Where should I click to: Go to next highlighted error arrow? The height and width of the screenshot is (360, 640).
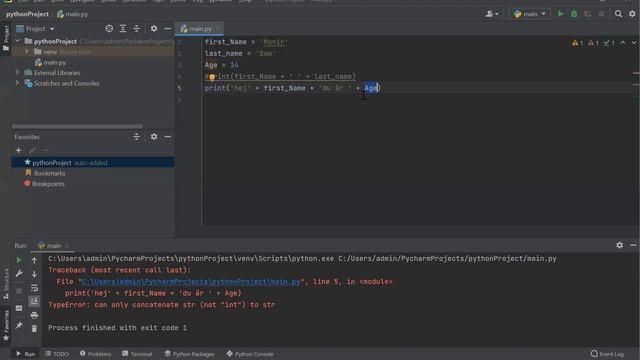pos(633,42)
